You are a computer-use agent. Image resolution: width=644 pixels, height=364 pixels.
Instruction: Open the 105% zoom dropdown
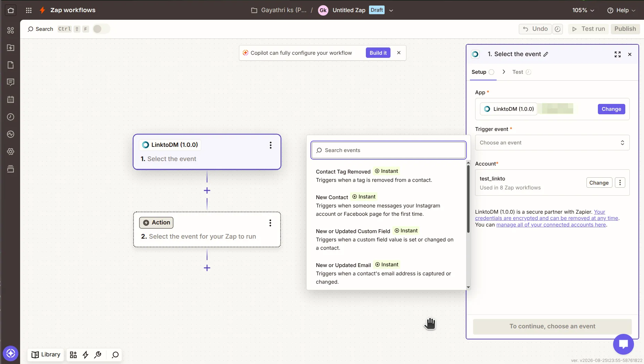pyautogui.click(x=583, y=10)
